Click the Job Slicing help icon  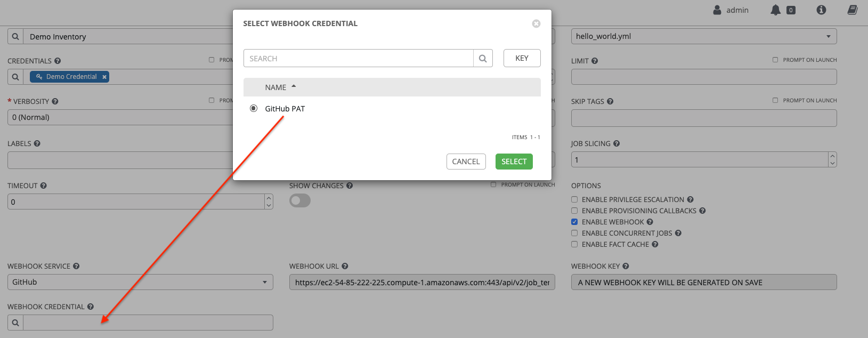(x=616, y=143)
